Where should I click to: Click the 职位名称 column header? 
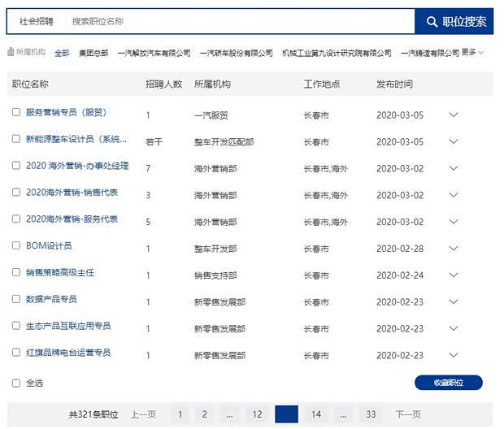point(30,84)
